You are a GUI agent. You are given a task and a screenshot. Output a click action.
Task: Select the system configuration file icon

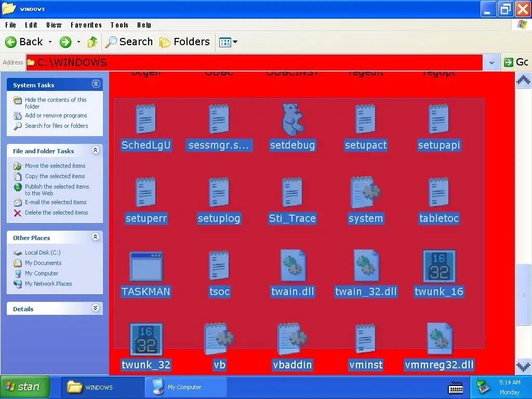click(x=365, y=192)
